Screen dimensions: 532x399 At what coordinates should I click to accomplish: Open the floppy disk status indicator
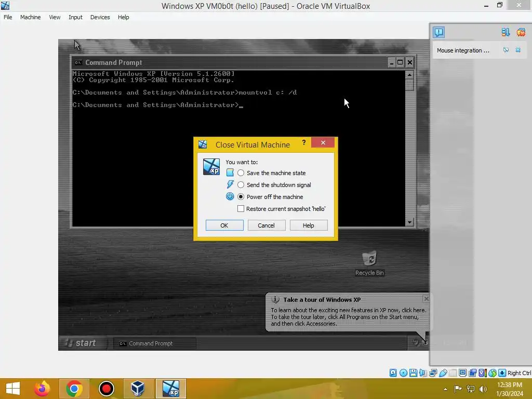(413, 373)
